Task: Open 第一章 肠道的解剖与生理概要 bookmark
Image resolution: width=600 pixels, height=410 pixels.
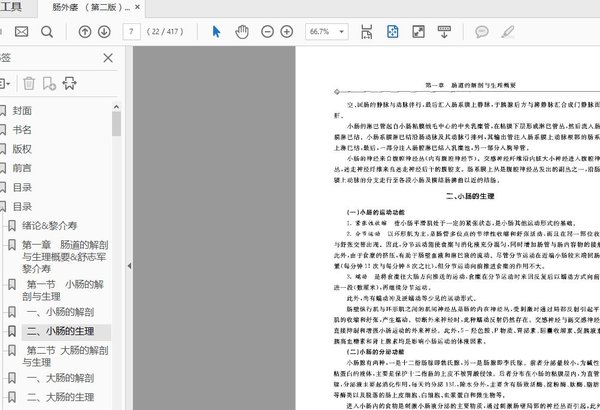Action: click(x=65, y=256)
